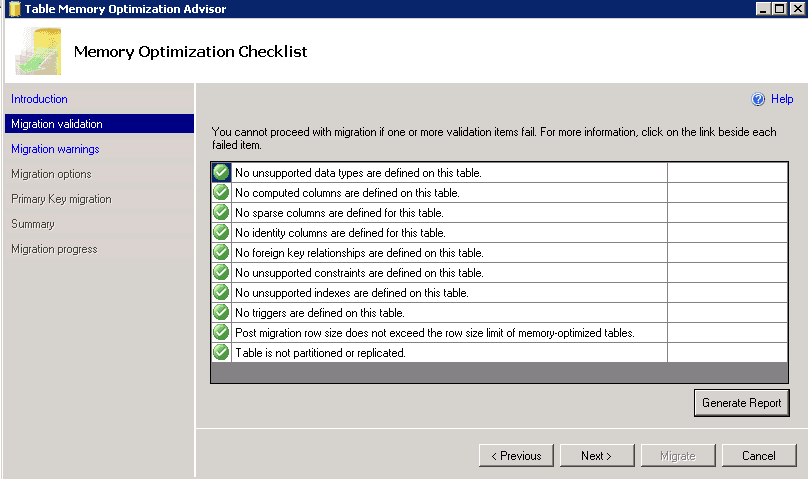Select the unsupported indexes validation row
The height and width of the screenshot is (479, 808).
point(499,293)
